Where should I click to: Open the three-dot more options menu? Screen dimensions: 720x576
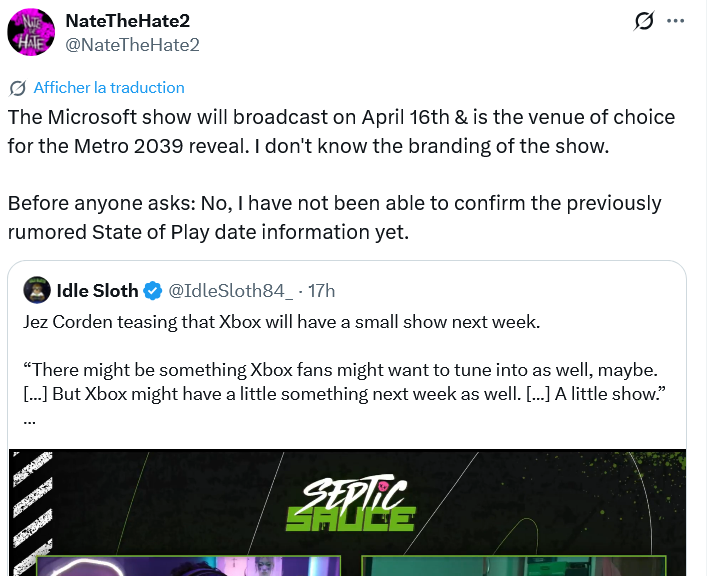(x=677, y=21)
